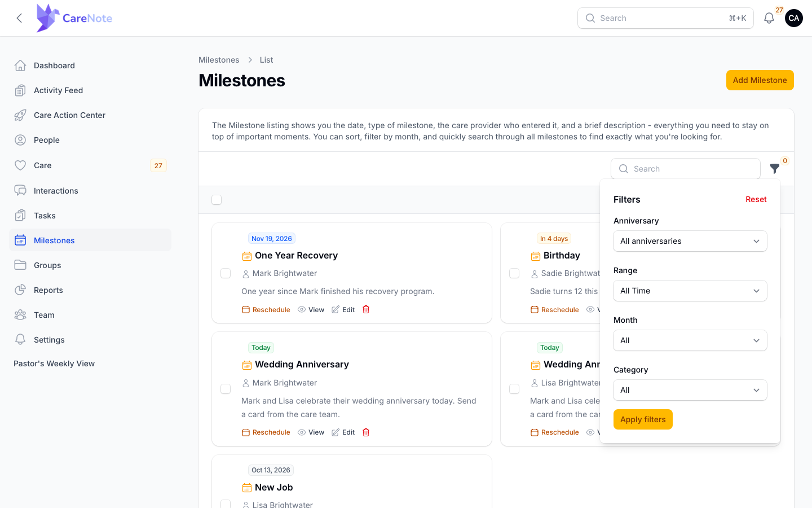
Task: Click the Team people icon in sidebar
Action: (20, 315)
